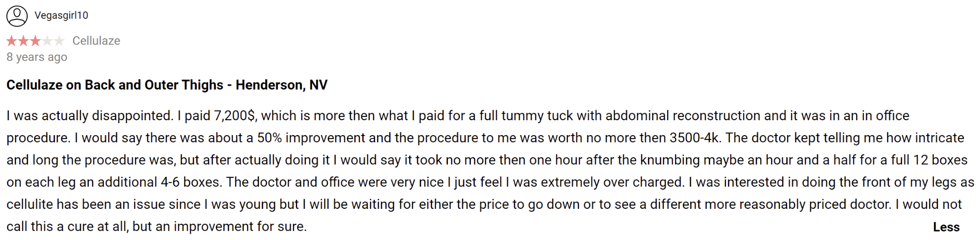The image size is (980, 240).
Task: Click the second filled rating star
Action: 23,41
